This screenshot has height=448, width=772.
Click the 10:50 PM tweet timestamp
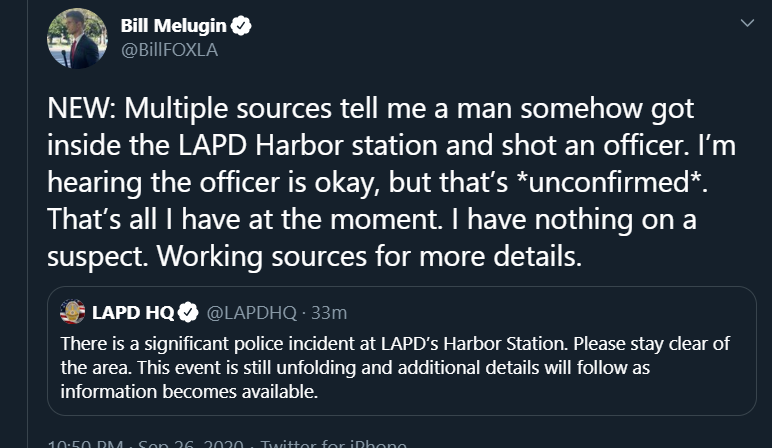85,443
